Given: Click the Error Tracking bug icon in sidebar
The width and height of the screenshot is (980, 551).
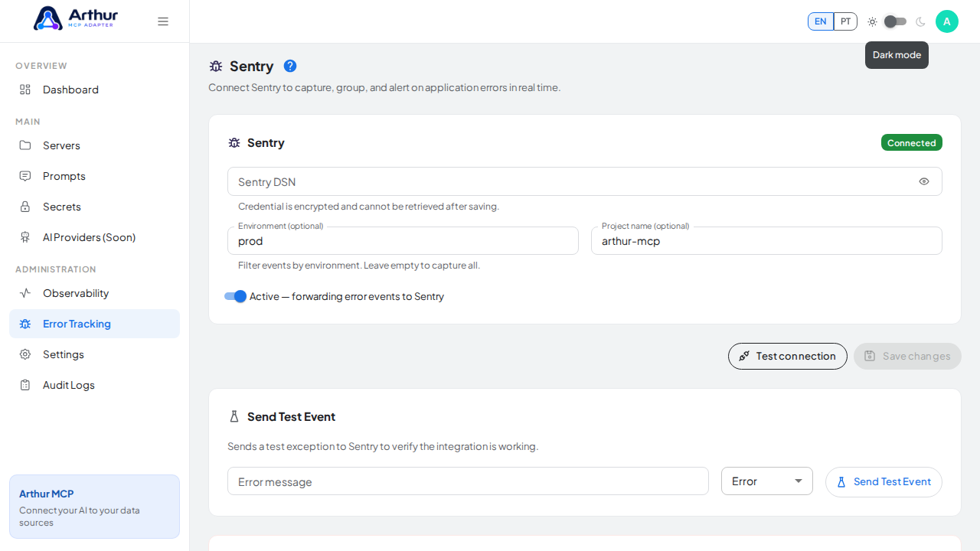Looking at the screenshot, I should 25,324.
